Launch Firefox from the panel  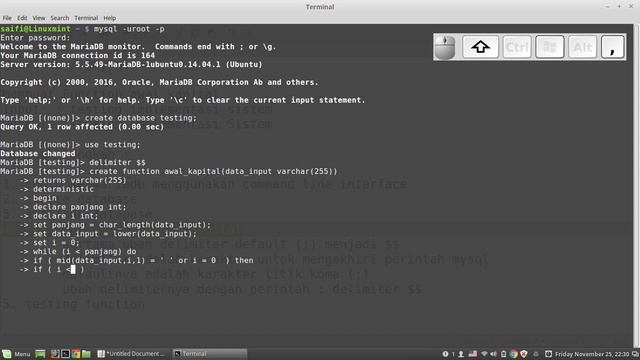coord(55,354)
